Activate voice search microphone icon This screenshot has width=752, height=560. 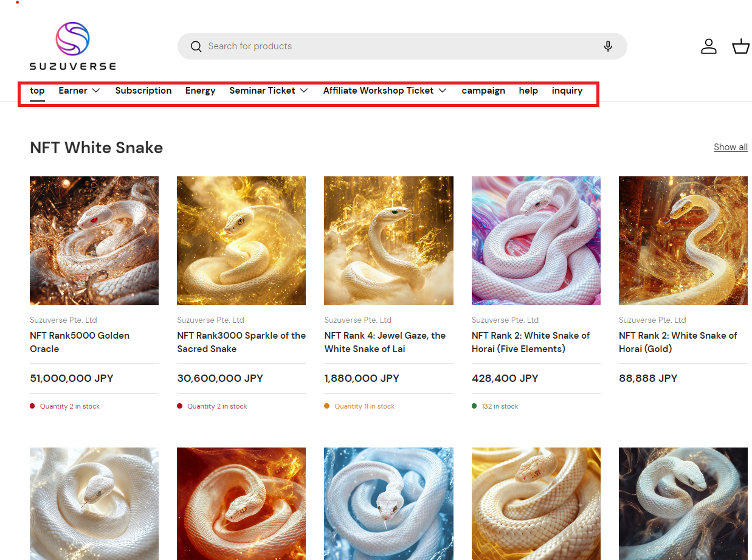point(607,47)
